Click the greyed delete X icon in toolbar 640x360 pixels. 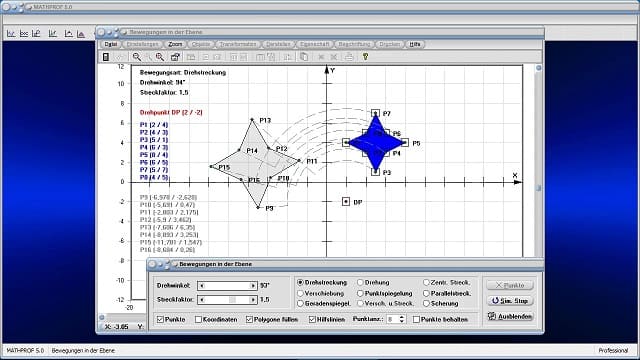coord(321,57)
